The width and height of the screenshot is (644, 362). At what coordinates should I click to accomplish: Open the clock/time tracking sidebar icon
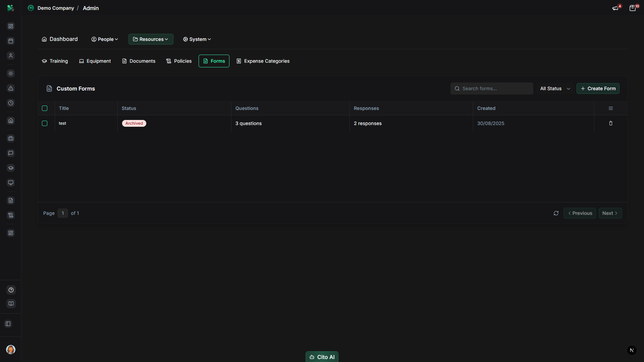click(11, 103)
